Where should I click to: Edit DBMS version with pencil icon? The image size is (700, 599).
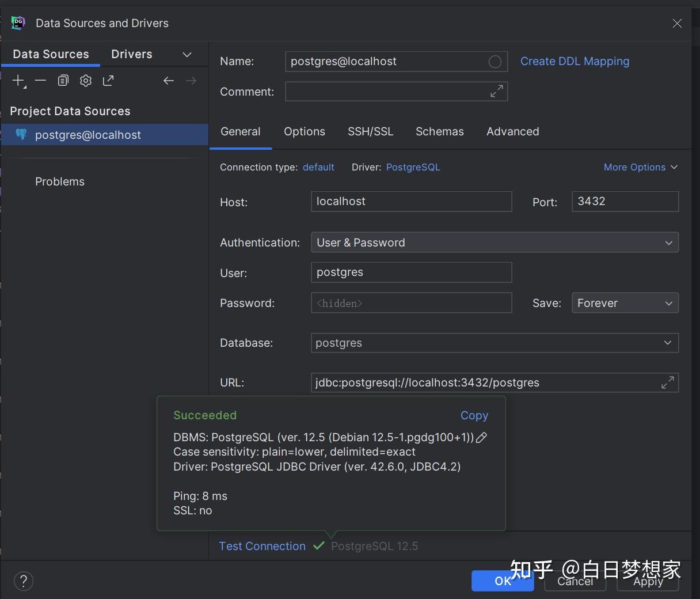click(x=481, y=438)
